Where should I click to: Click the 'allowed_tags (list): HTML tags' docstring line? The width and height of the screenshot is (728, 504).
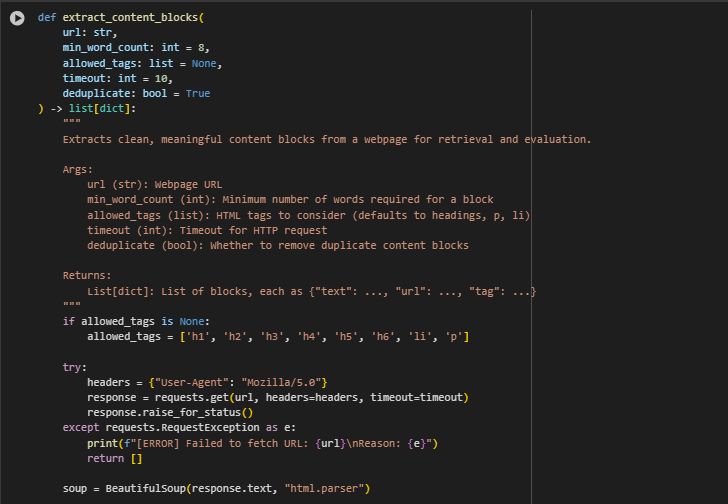coord(308,215)
